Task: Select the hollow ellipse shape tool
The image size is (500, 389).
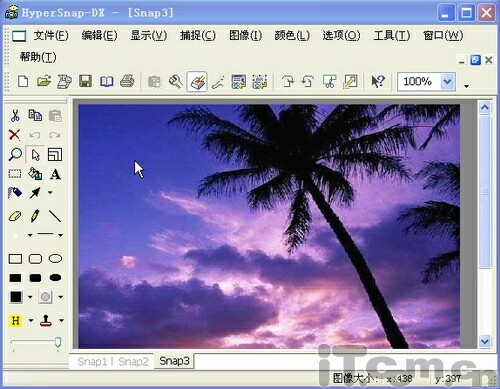Action: click(55, 259)
